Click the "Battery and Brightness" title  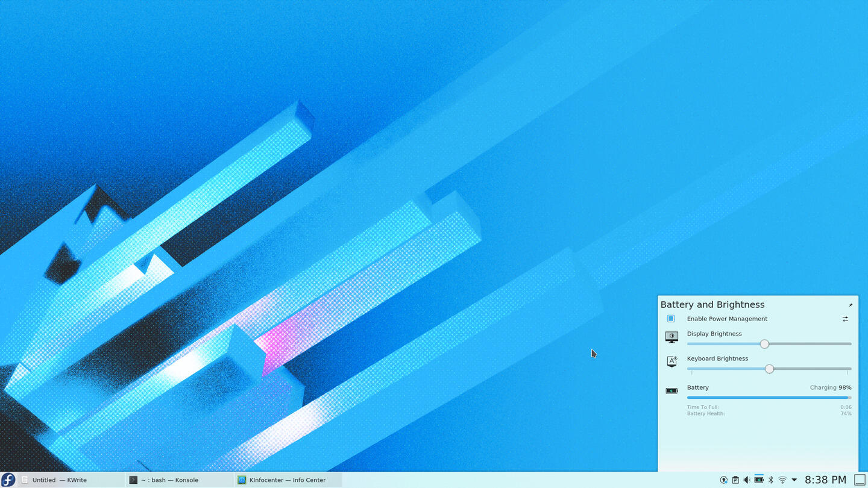click(x=712, y=305)
